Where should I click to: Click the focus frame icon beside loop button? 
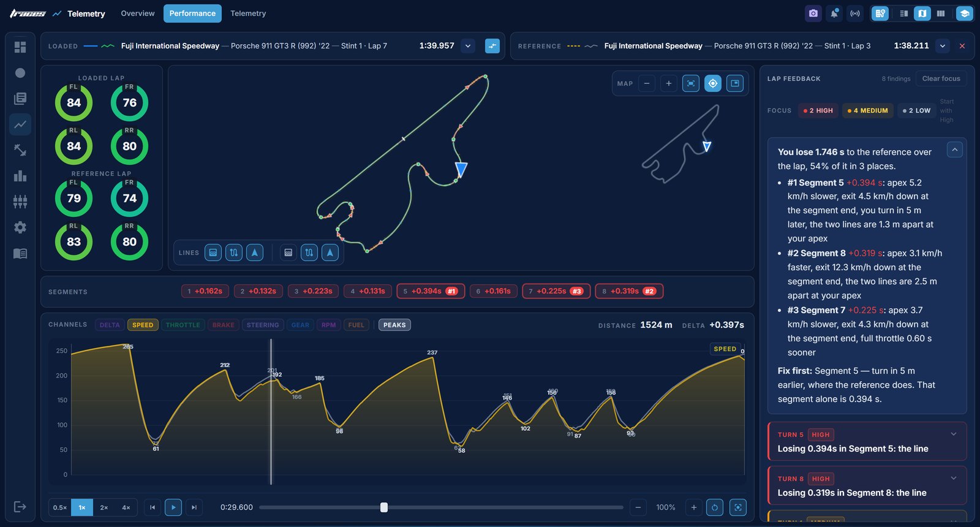pos(738,507)
